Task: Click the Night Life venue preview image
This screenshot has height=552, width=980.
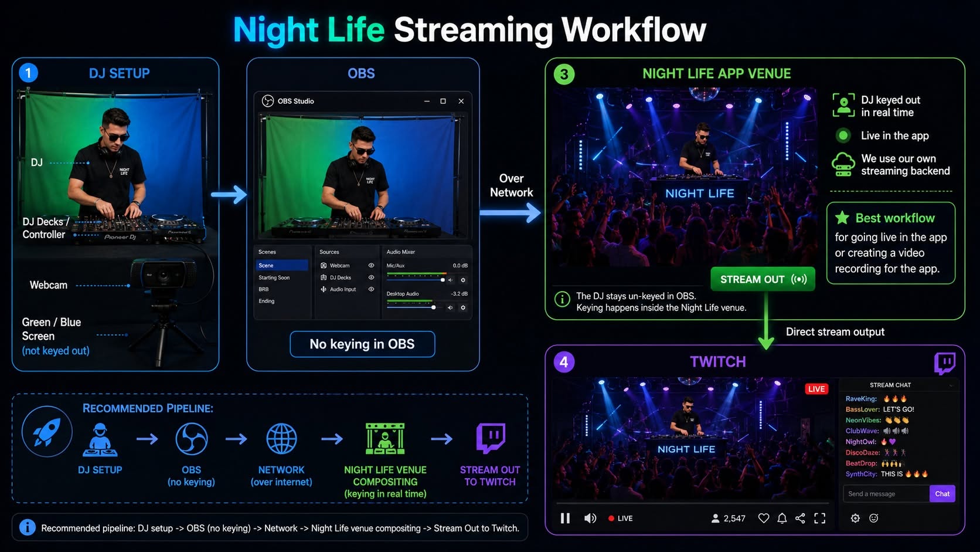Action: pyautogui.click(x=683, y=176)
